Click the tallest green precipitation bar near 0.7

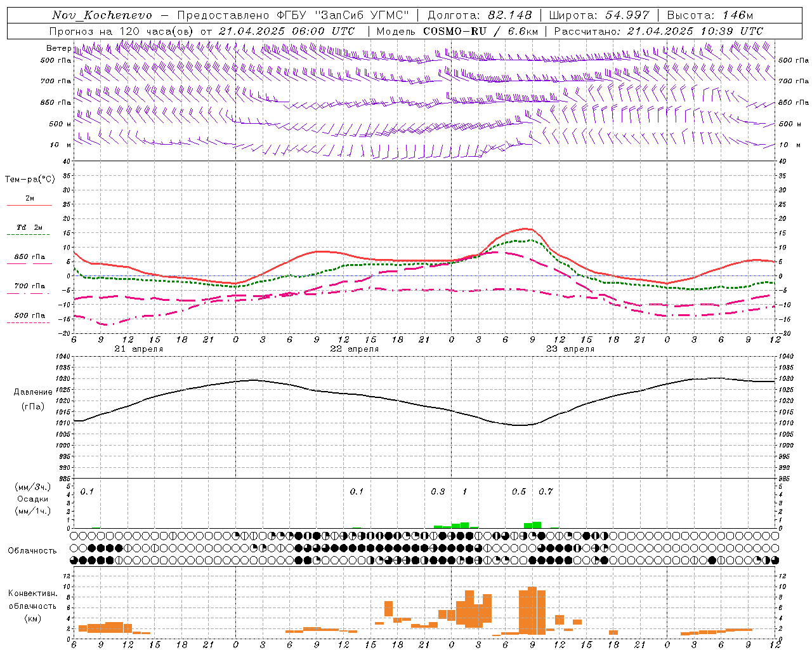tap(537, 525)
